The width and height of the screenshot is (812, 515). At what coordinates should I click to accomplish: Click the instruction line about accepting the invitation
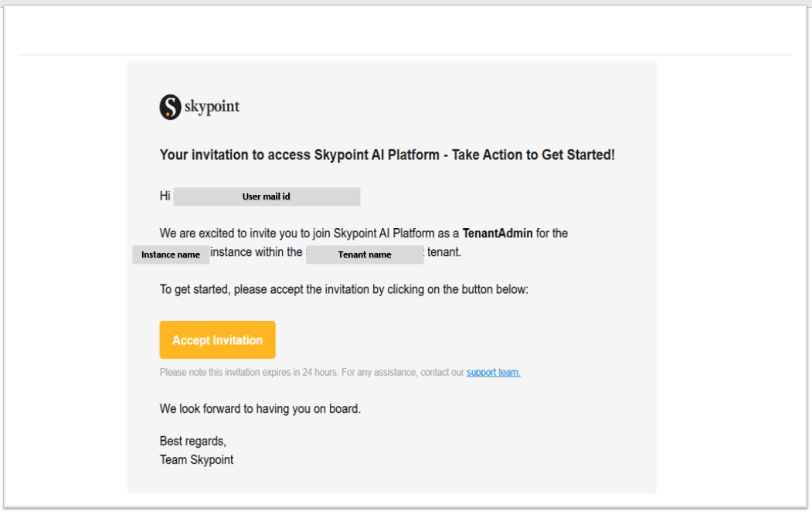(x=343, y=289)
